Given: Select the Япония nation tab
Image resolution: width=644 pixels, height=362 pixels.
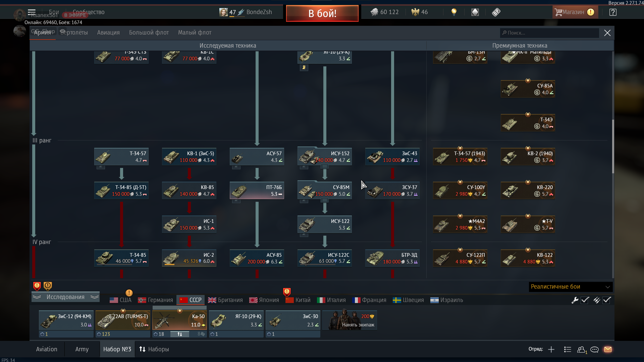Looking at the screenshot, I should 264,300.
